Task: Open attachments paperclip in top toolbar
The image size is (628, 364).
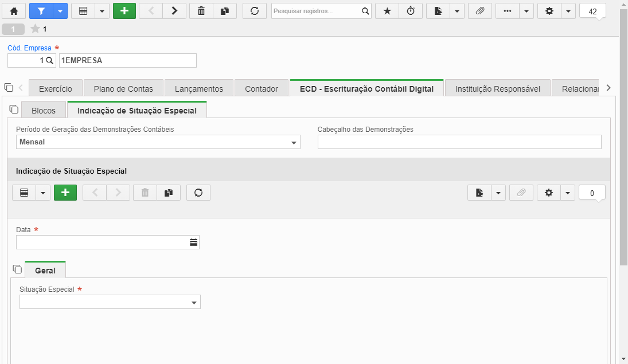Action: click(x=480, y=11)
